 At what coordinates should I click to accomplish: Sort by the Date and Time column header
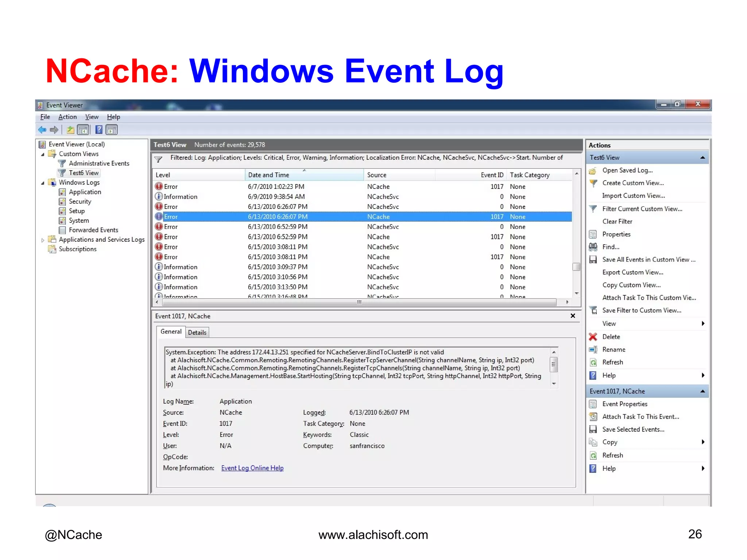304,175
